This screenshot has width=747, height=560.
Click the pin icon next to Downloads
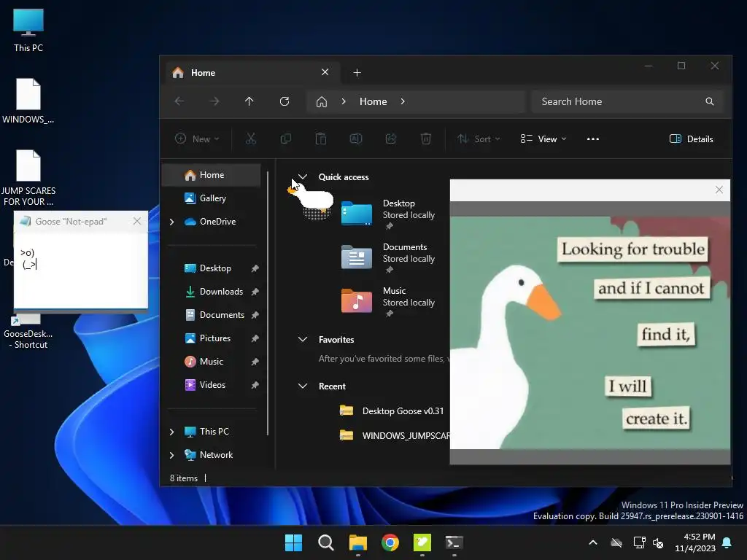tap(255, 292)
